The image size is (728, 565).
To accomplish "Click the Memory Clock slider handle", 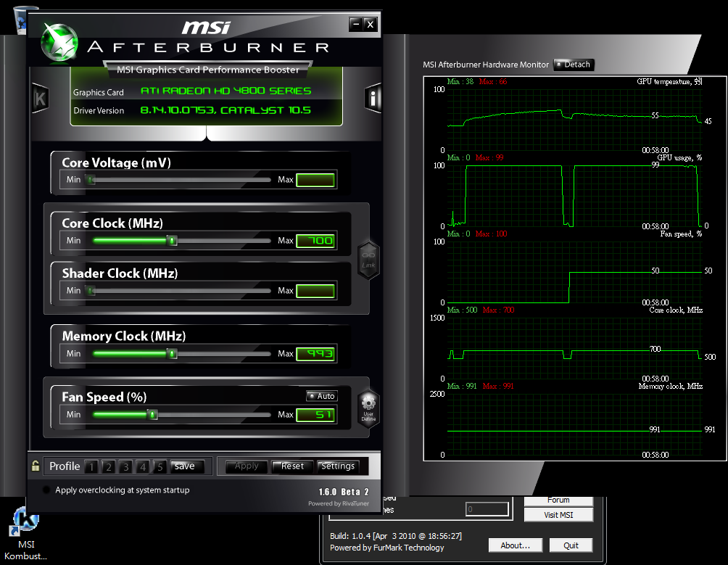I will click(x=173, y=354).
